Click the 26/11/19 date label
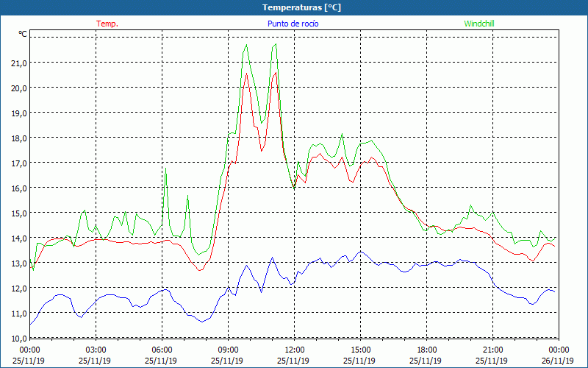 click(557, 361)
